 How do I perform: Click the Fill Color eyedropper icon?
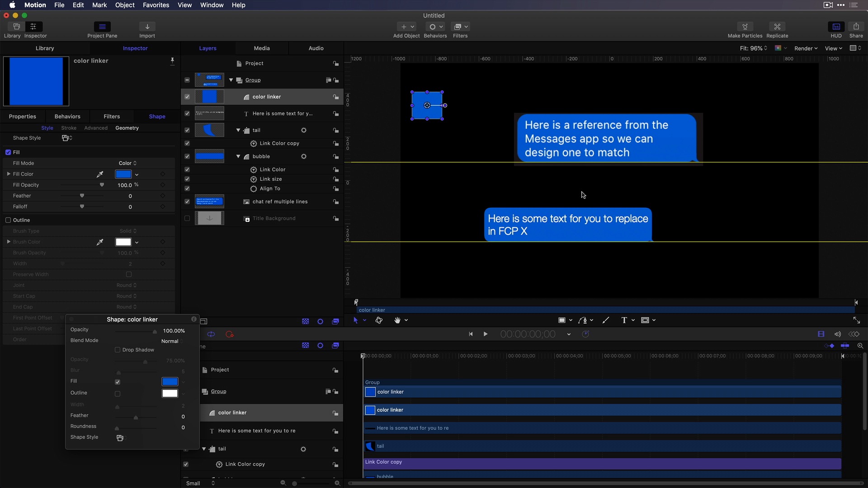(100, 174)
